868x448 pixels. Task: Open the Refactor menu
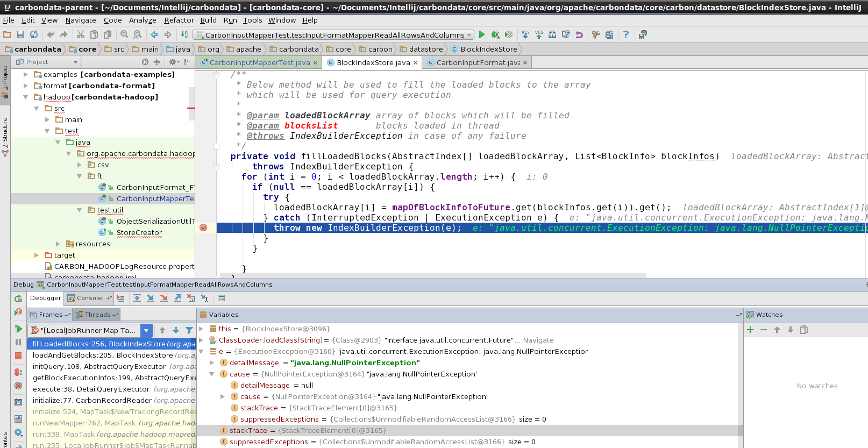coord(179,20)
